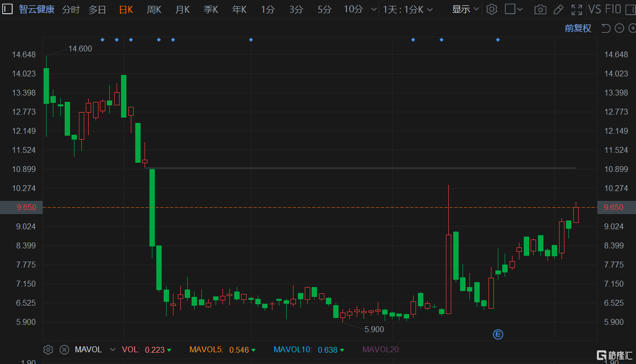
Task: Zoom out chart with minus icon
Action: click(x=619, y=28)
